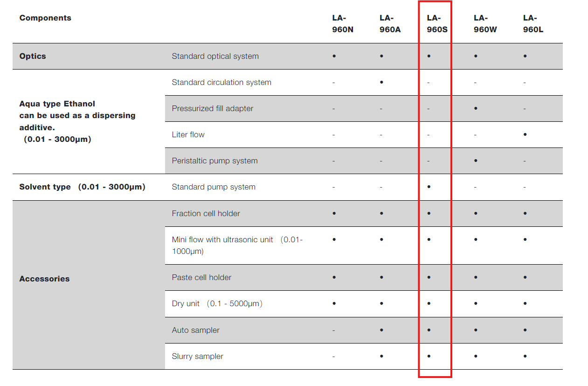Viewport: 588px width, 386px height.
Task: Click the LA-960S column header
Action: click(x=437, y=24)
